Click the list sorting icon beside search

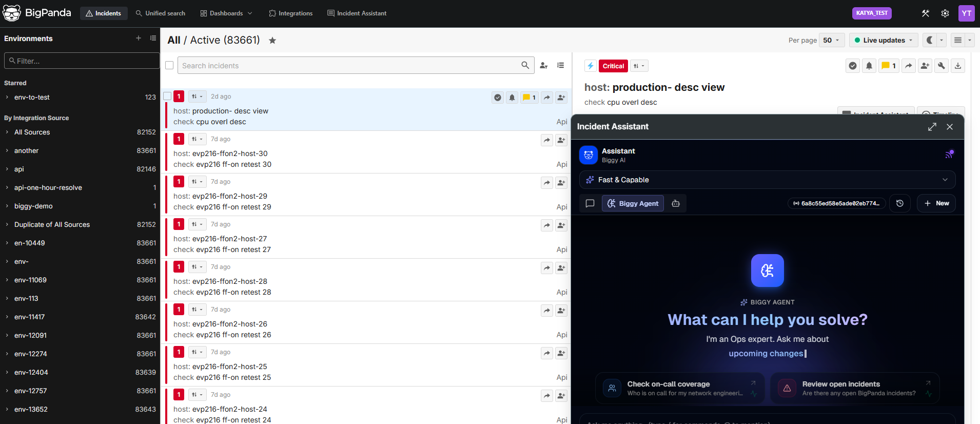pos(561,65)
